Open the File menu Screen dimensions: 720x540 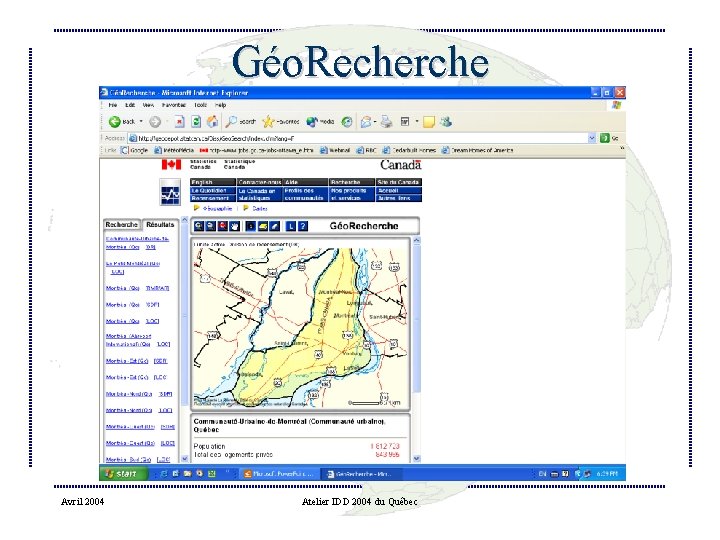pyautogui.click(x=112, y=105)
